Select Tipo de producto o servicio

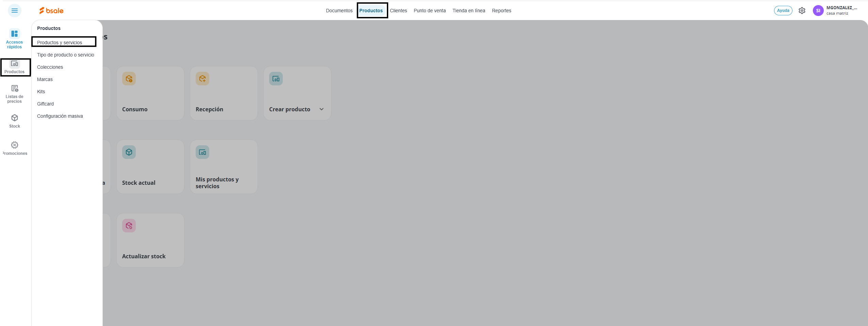[66, 55]
